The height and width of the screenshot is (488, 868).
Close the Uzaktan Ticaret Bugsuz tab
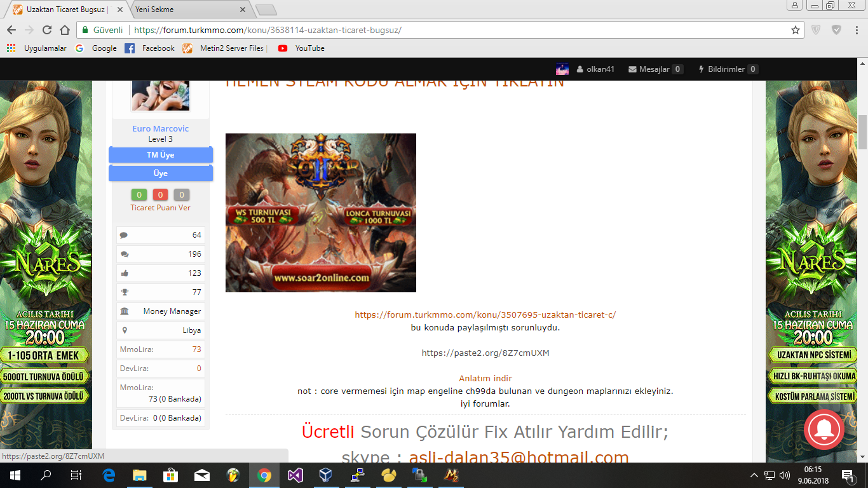pos(120,10)
